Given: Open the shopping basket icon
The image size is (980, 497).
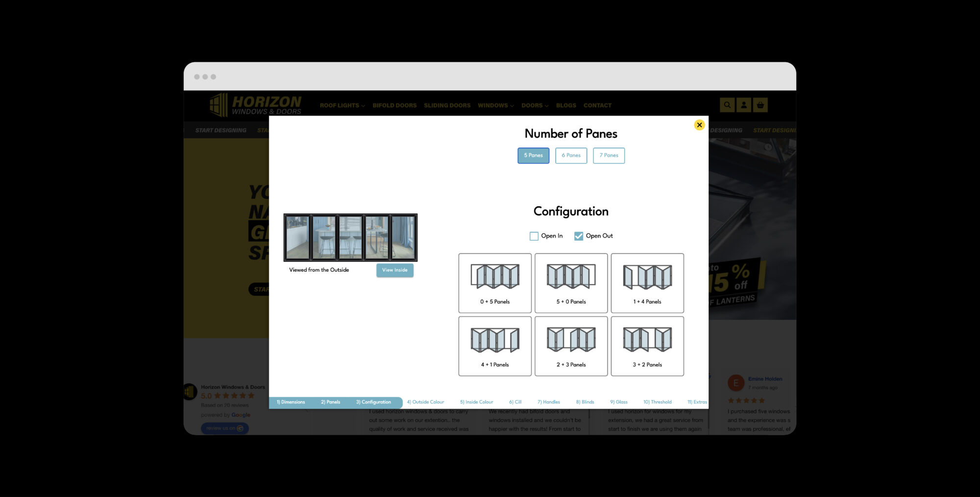Looking at the screenshot, I should tap(760, 105).
